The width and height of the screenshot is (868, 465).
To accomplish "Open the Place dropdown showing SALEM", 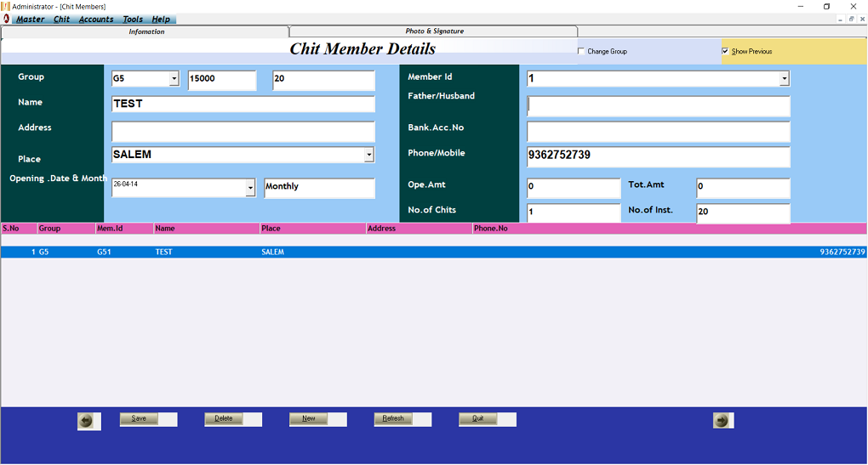I will [369, 155].
